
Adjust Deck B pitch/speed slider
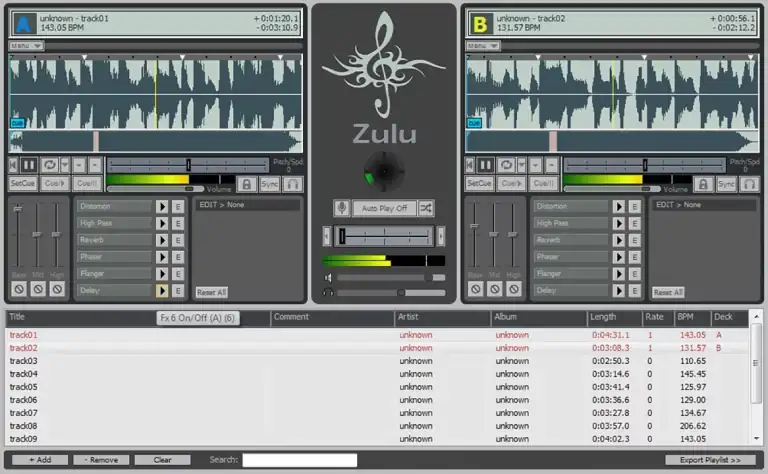coord(644,165)
